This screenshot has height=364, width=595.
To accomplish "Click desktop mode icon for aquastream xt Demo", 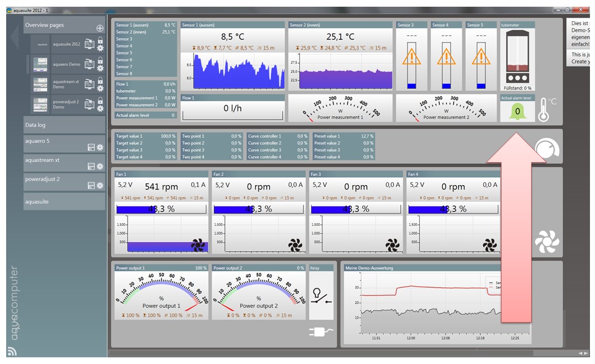I will coord(89,84).
